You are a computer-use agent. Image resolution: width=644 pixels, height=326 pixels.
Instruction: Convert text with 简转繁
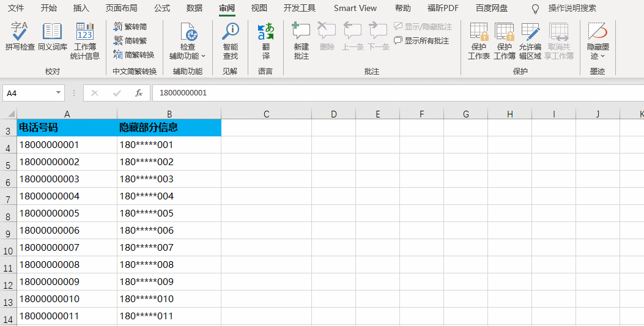pyautogui.click(x=130, y=40)
